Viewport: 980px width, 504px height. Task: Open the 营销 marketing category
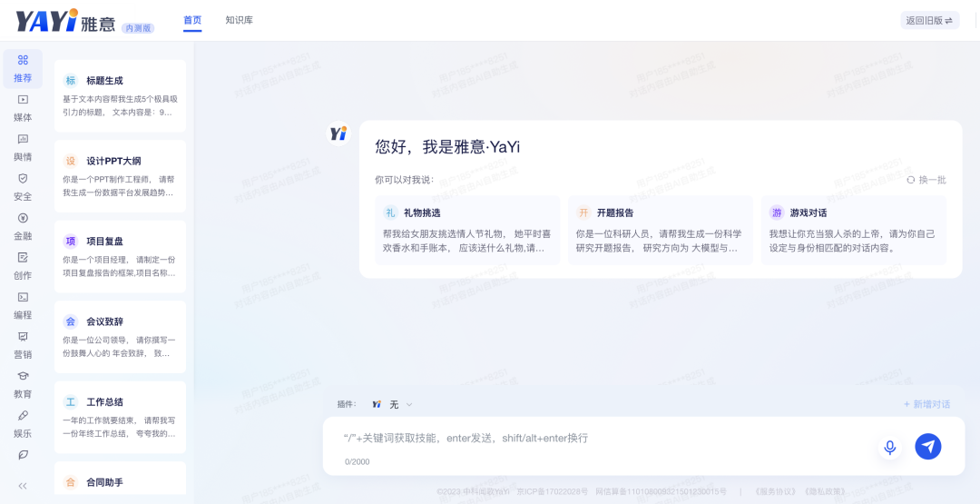coord(23,345)
